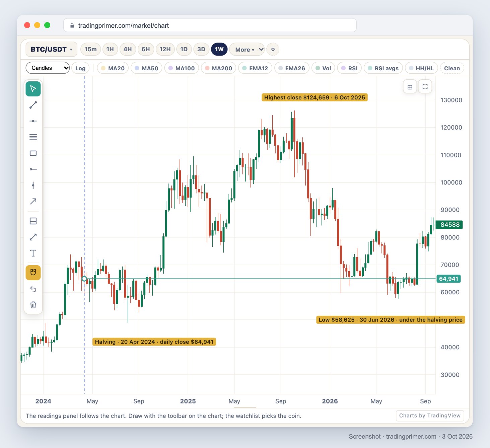Toggle the MA20 indicator
490x448 pixels.
(x=113, y=68)
